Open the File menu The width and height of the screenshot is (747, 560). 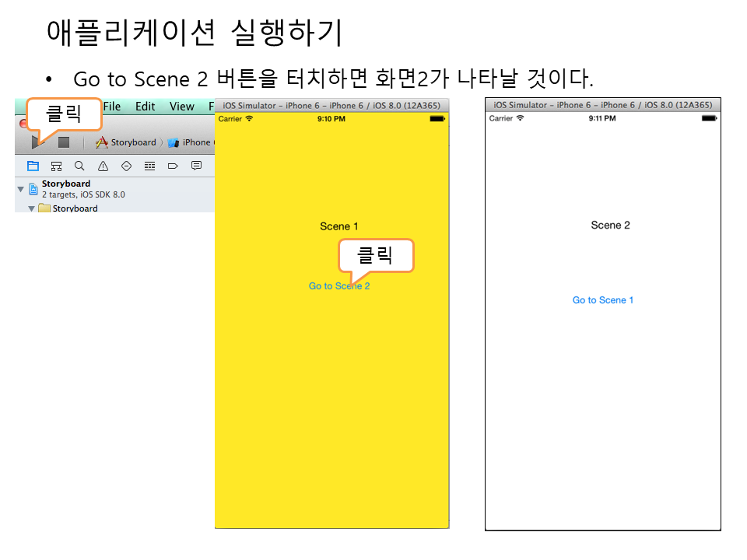[x=112, y=107]
